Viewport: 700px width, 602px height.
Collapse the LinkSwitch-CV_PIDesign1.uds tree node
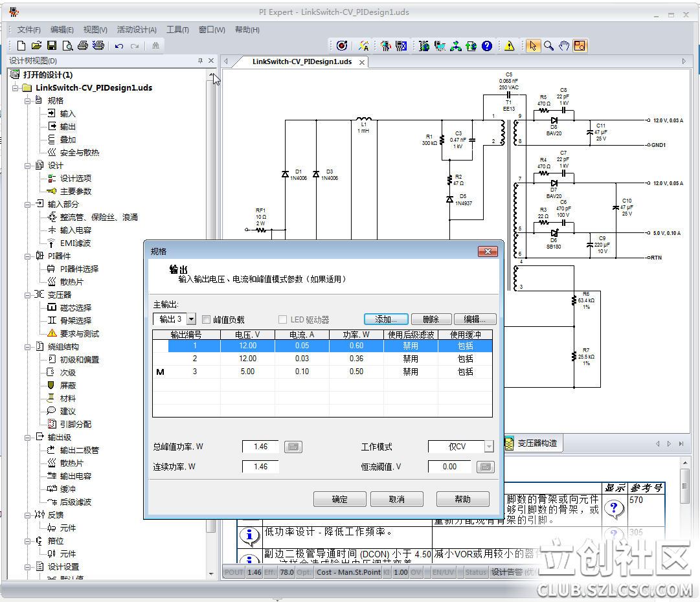coord(16,88)
